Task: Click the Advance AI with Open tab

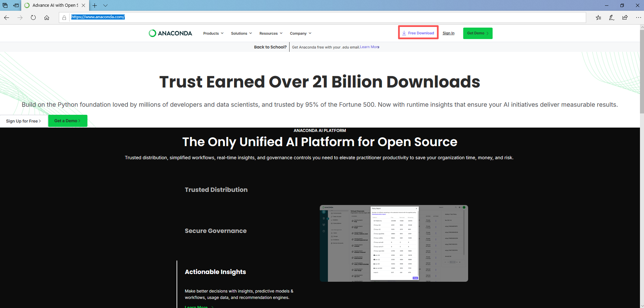Action: [x=55, y=5]
